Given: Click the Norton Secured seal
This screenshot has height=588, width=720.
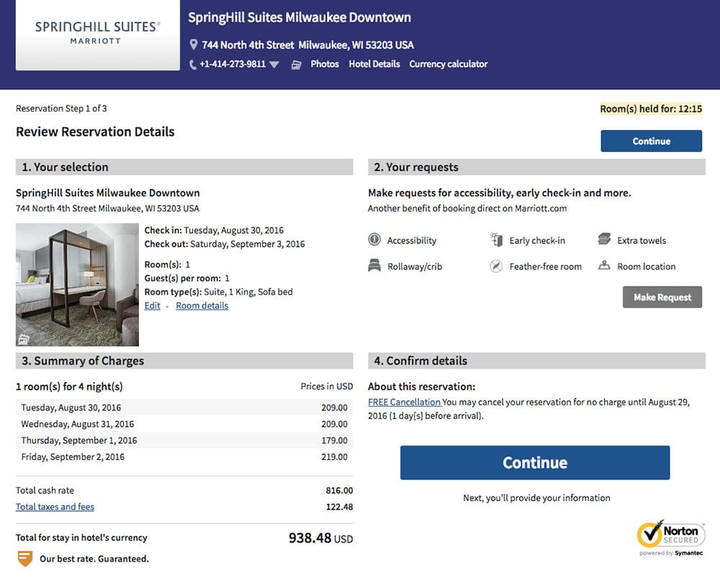Looking at the screenshot, I should click(670, 535).
